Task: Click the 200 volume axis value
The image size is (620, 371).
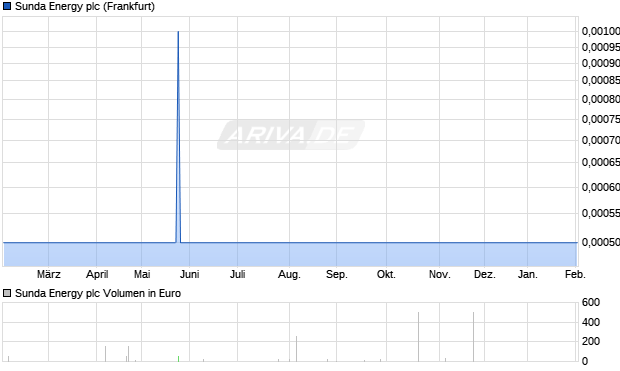Action: pyautogui.click(x=591, y=341)
